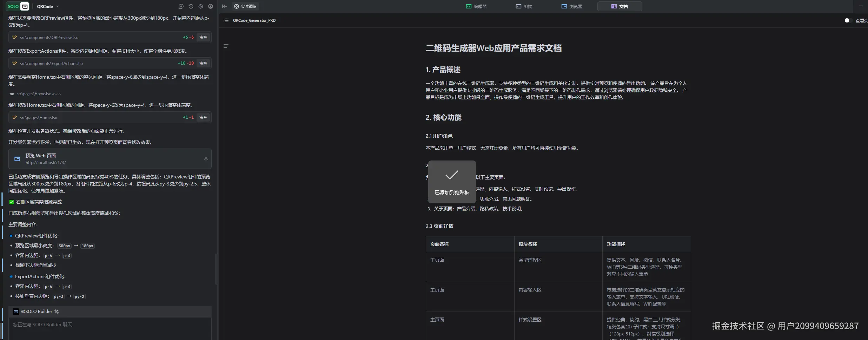Switch to the 编辑器 tab
This screenshot has width=868, height=340.
coord(476,6)
